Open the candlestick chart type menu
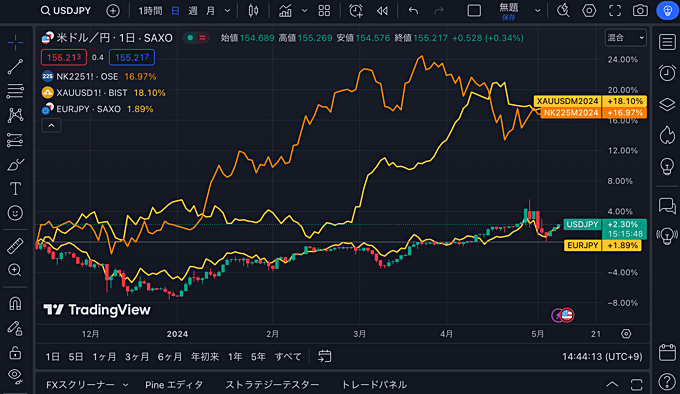The image size is (680, 394). click(x=253, y=11)
